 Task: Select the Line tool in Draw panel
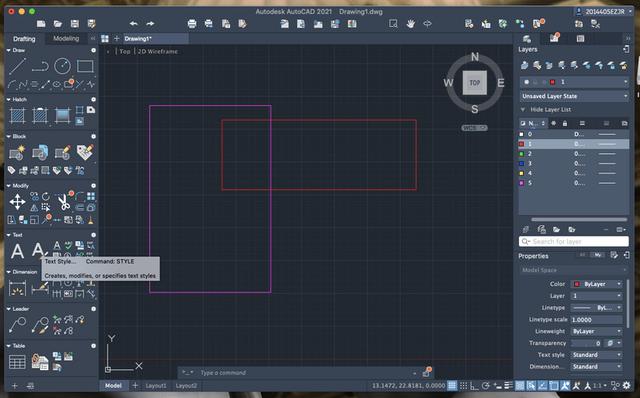coord(18,66)
